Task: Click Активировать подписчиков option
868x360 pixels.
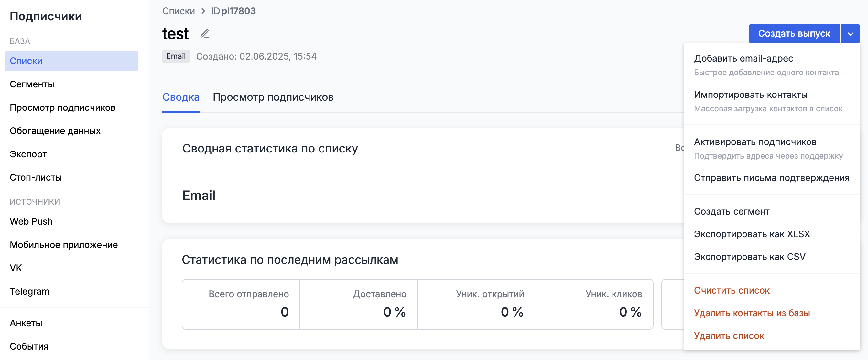Action: (755, 142)
